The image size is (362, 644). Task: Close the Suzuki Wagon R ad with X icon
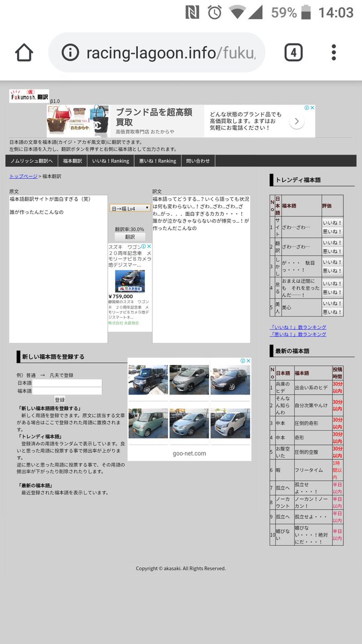[149, 246]
